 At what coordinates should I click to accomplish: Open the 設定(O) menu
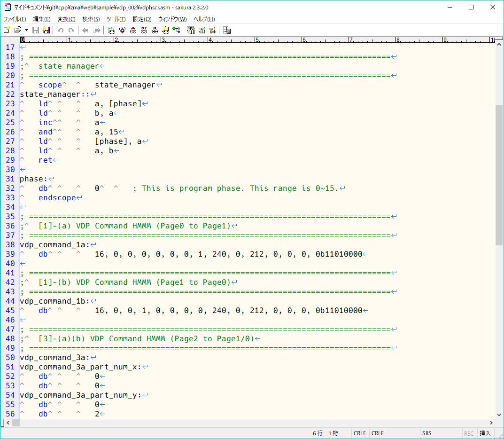[142, 19]
